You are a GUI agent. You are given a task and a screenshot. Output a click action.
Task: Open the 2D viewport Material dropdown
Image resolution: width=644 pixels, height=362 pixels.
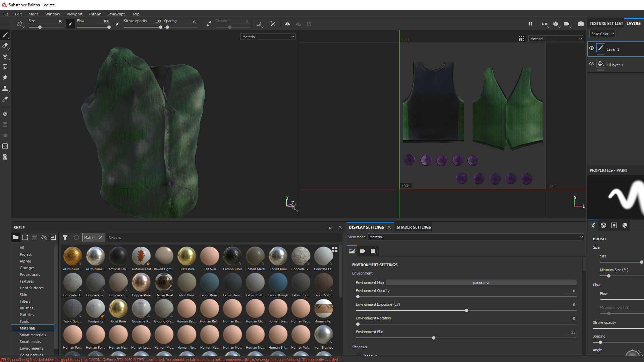coord(556,39)
